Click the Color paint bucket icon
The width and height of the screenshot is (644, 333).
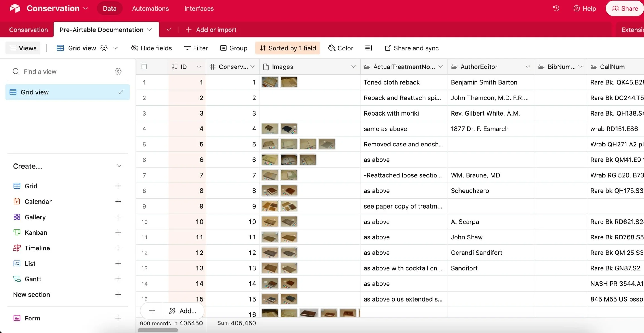coord(331,48)
